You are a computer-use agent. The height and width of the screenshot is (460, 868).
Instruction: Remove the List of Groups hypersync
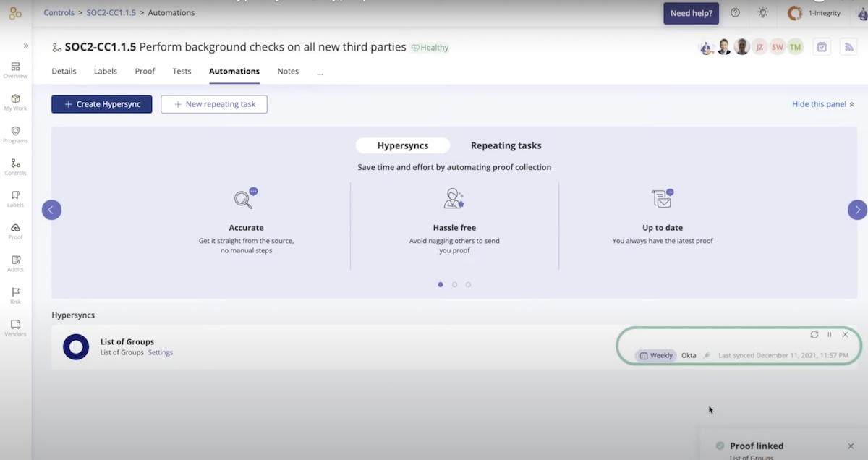(845, 334)
